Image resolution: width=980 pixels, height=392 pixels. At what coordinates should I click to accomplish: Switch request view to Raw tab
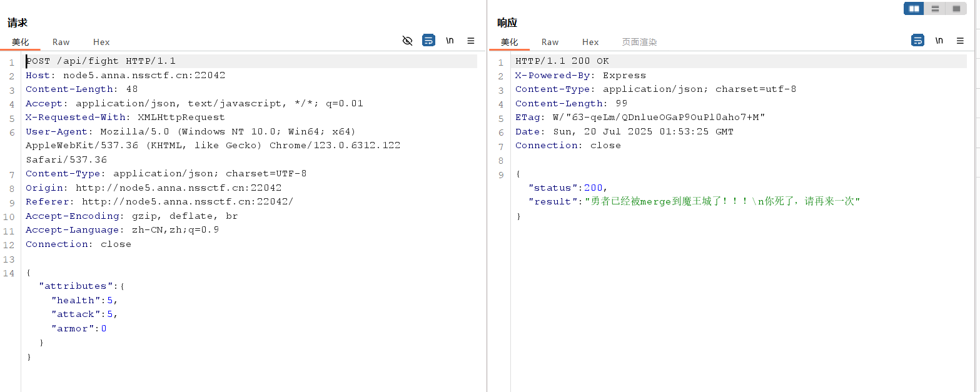point(61,42)
